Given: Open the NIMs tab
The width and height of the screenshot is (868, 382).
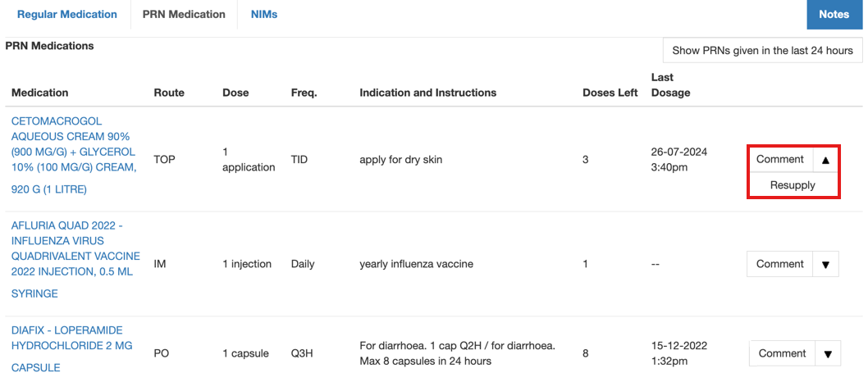Looking at the screenshot, I should 264,15.
